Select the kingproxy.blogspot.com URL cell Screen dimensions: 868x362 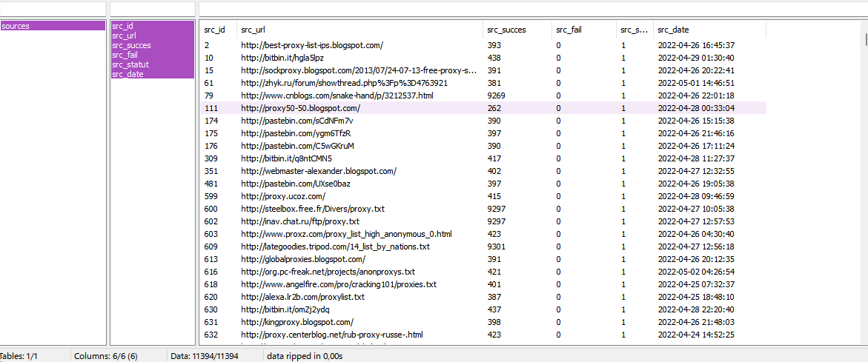point(297,322)
